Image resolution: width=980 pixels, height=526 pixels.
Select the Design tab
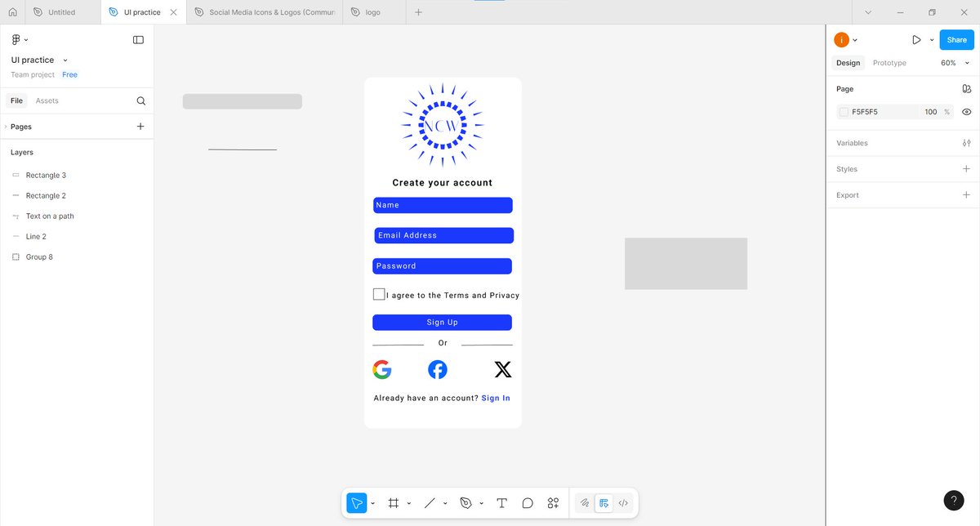[848, 63]
